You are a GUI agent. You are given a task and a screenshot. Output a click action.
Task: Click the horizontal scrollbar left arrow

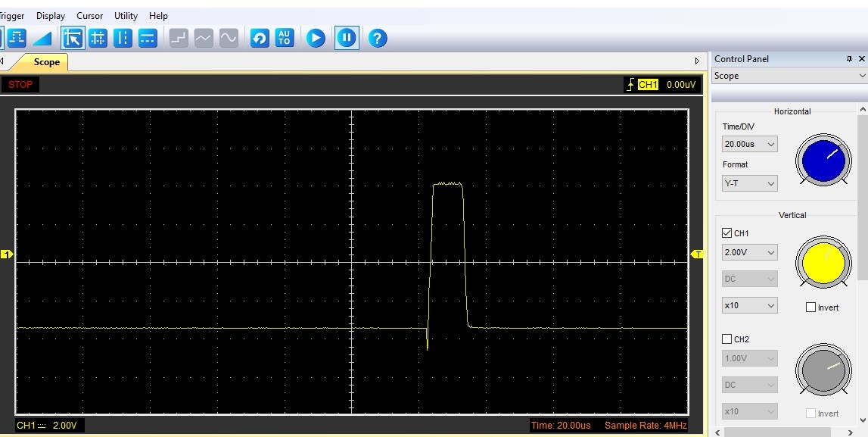pyautogui.click(x=718, y=432)
